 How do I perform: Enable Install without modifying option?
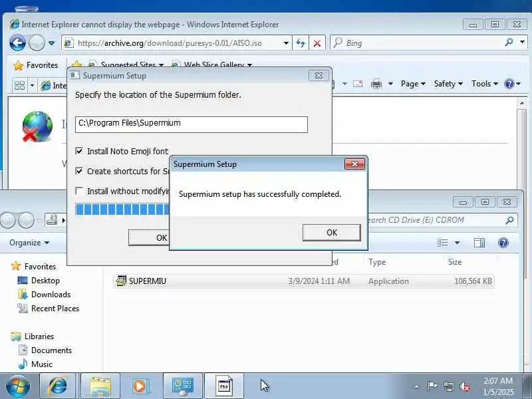tap(79, 191)
